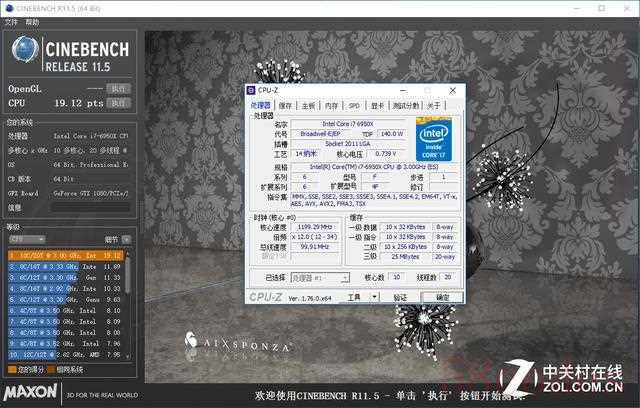Click the x 12.0 (12 - 34) multiplier value
Image resolution: width=640 pixels, height=408 pixels.
tap(315, 237)
